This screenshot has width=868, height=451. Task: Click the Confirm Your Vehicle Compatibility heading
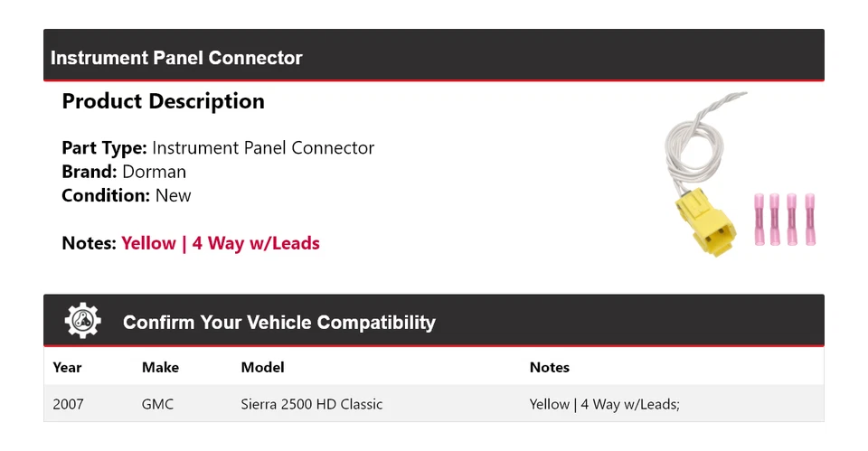coord(278,323)
